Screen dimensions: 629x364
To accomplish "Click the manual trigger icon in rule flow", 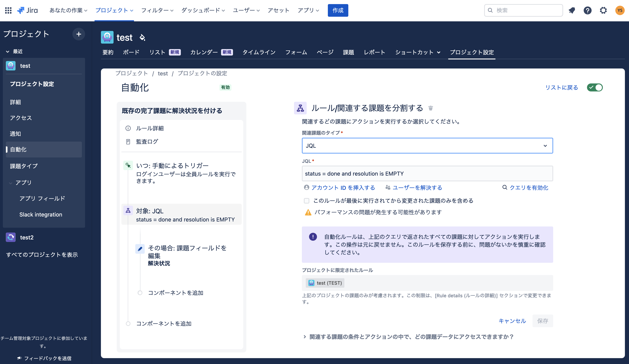I will [128, 165].
